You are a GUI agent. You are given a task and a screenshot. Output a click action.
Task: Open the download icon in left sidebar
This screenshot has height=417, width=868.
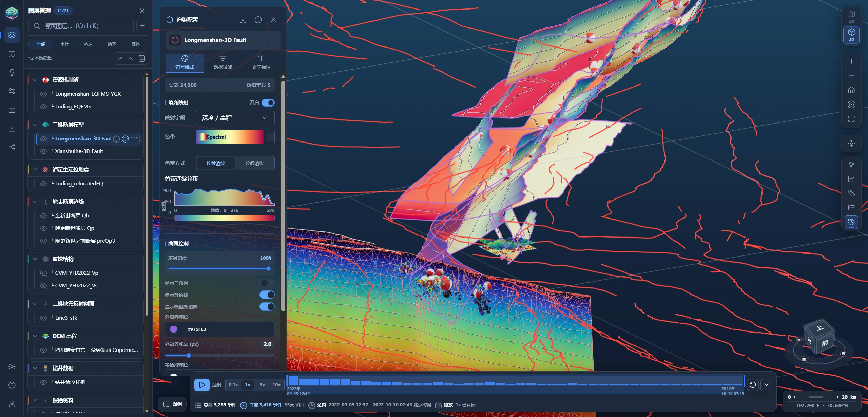click(x=12, y=128)
